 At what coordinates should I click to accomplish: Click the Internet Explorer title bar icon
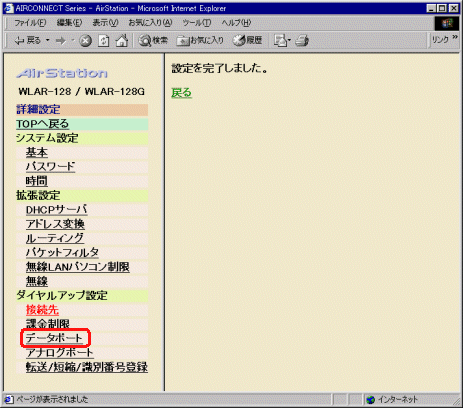[x=9, y=8]
